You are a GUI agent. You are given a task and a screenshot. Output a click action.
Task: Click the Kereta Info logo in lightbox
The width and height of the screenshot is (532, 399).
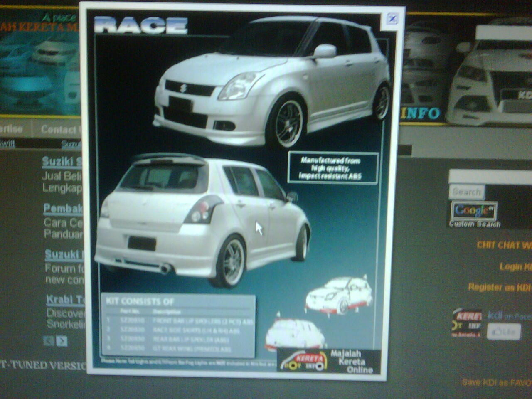click(x=303, y=361)
